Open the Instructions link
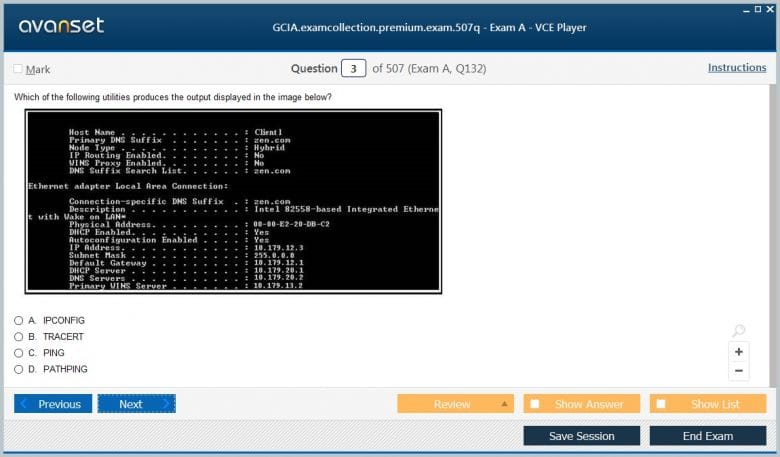This screenshot has width=780, height=457. (x=737, y=68)
